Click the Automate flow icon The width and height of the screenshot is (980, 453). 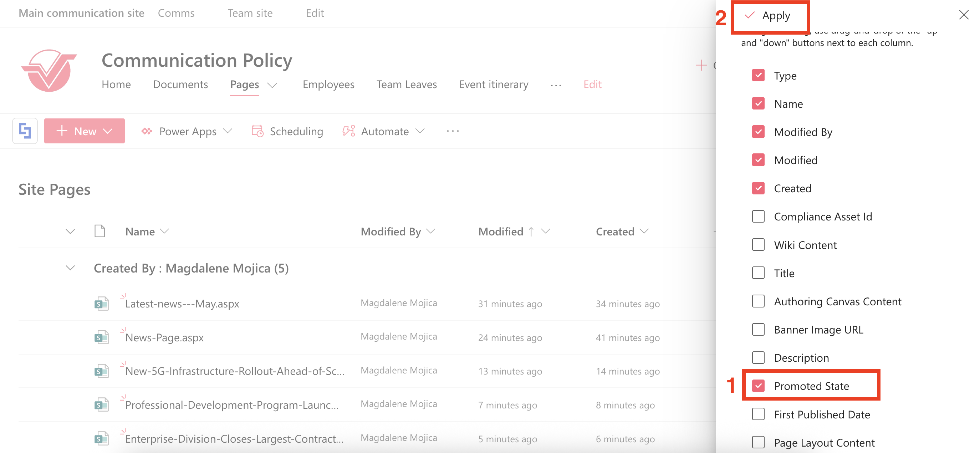[348, 131]
